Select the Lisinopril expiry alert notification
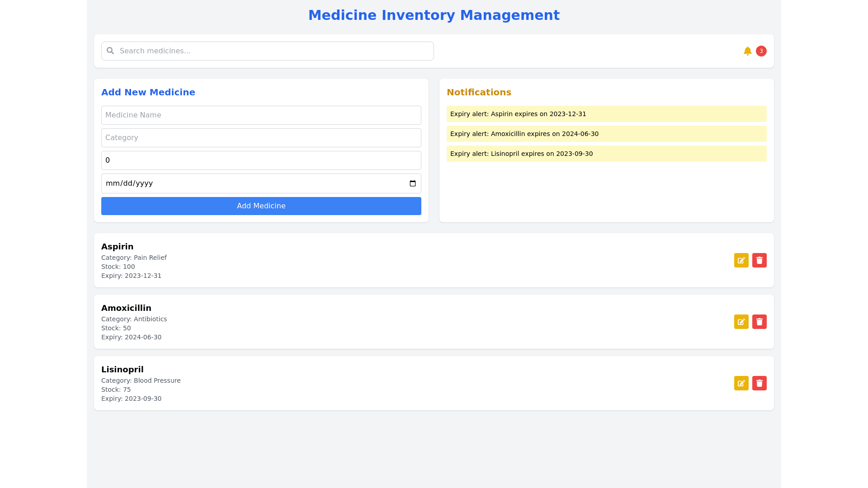Screen dimensions: 868x488 [606, 154]
